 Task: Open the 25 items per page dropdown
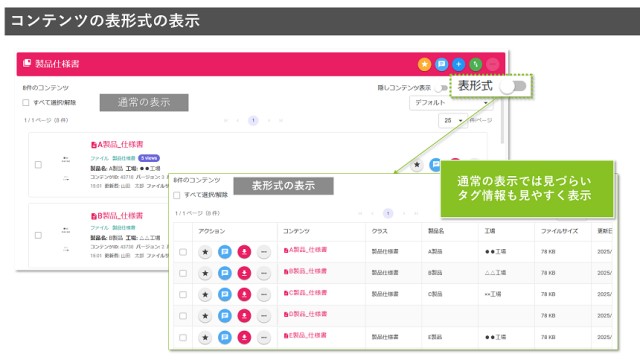453,120
